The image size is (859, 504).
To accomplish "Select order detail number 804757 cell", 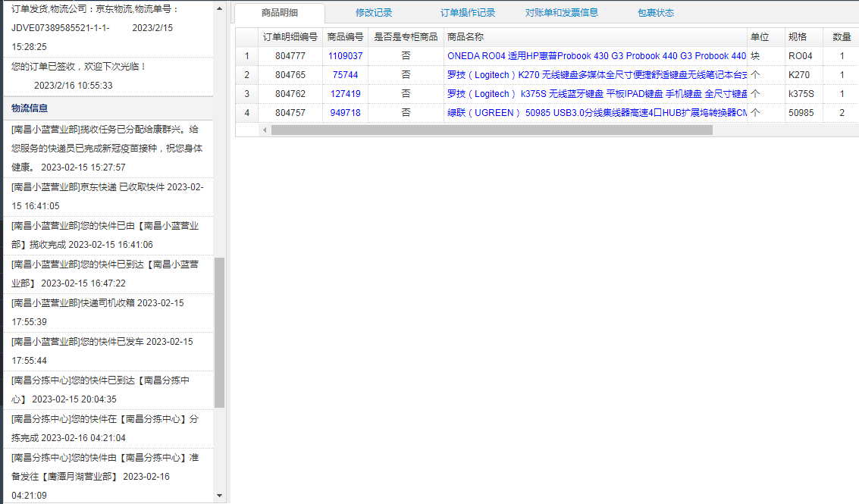I will 290,113.
